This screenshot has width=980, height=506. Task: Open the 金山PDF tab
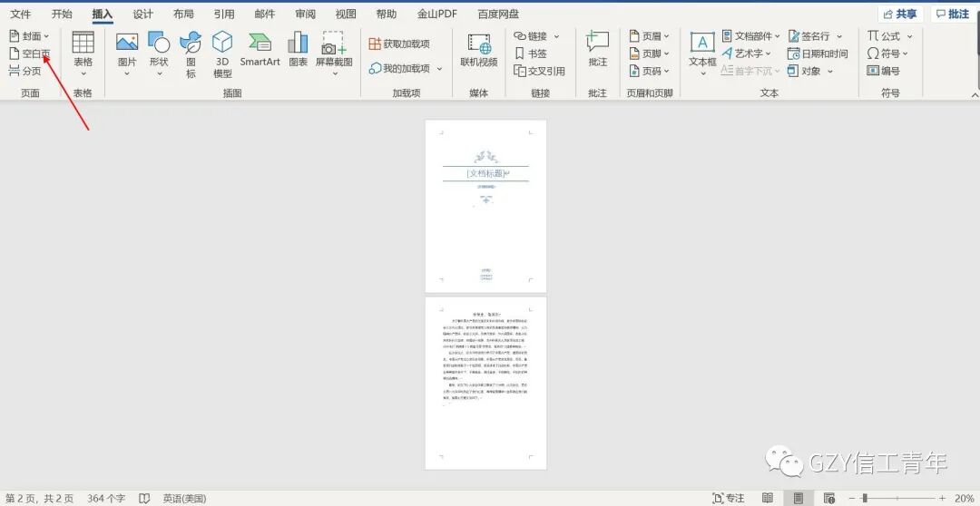437,14
